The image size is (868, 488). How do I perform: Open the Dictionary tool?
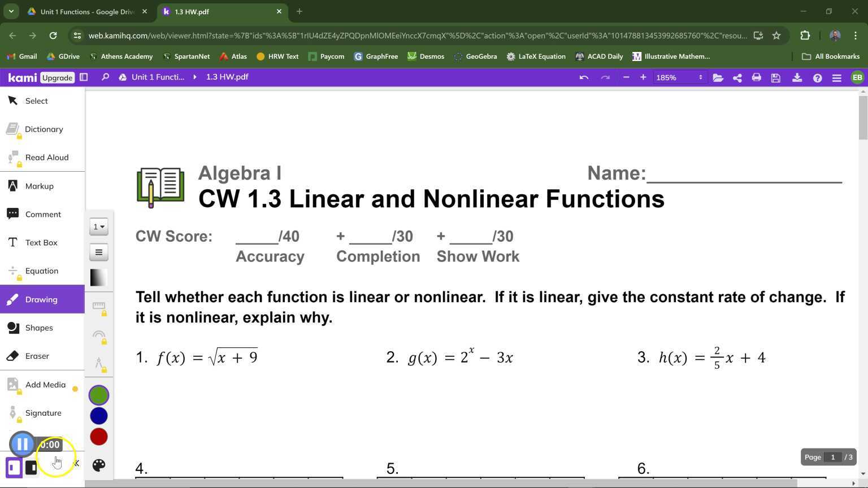tap(44, 129)
